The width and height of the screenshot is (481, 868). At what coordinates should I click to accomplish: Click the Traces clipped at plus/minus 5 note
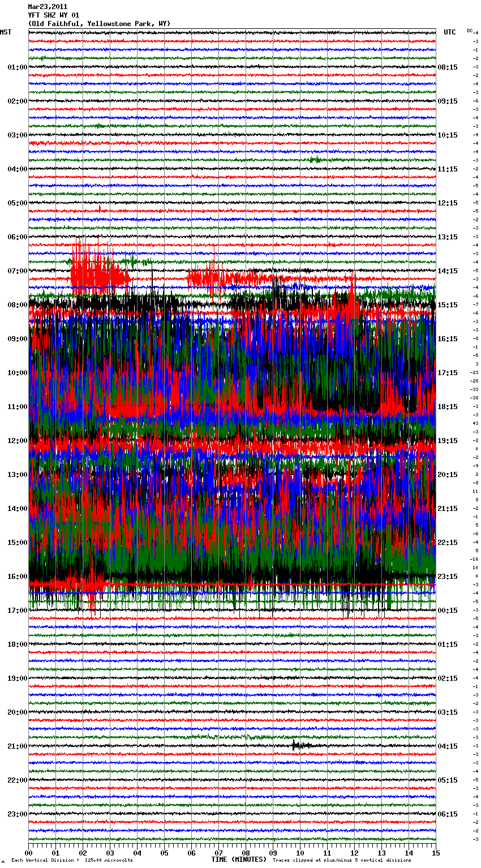tap(342, 860)
